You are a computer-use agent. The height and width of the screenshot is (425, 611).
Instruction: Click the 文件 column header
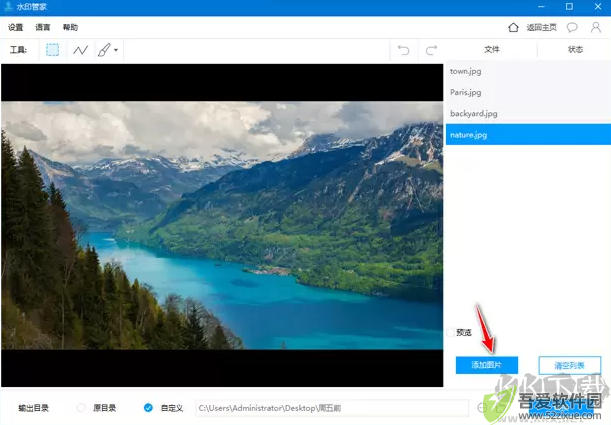[492, 49]
